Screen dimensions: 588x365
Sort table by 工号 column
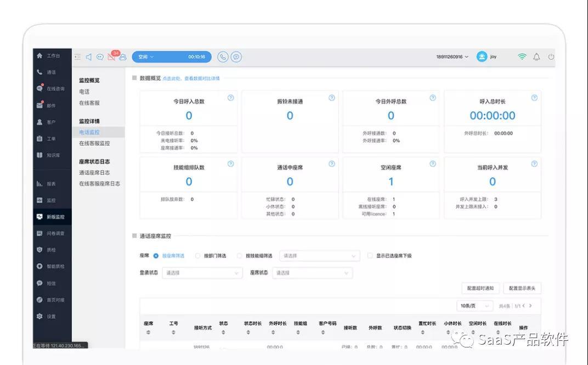(173, 333)
